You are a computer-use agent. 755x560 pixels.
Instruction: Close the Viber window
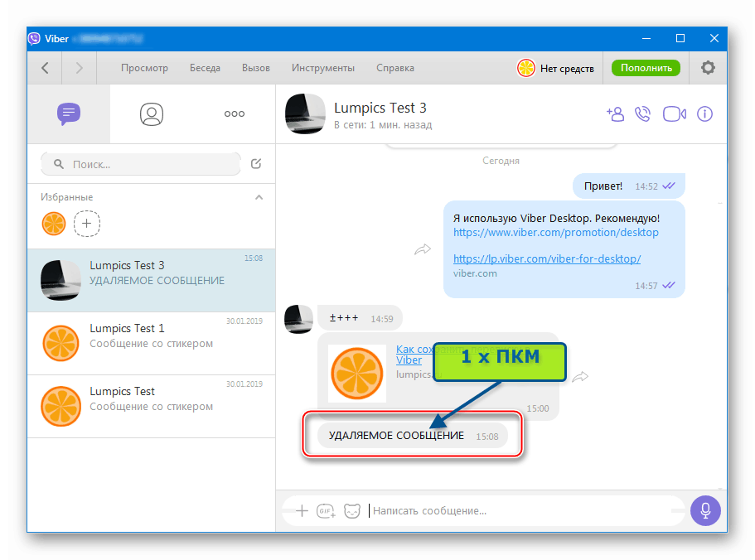pos(714,38)
